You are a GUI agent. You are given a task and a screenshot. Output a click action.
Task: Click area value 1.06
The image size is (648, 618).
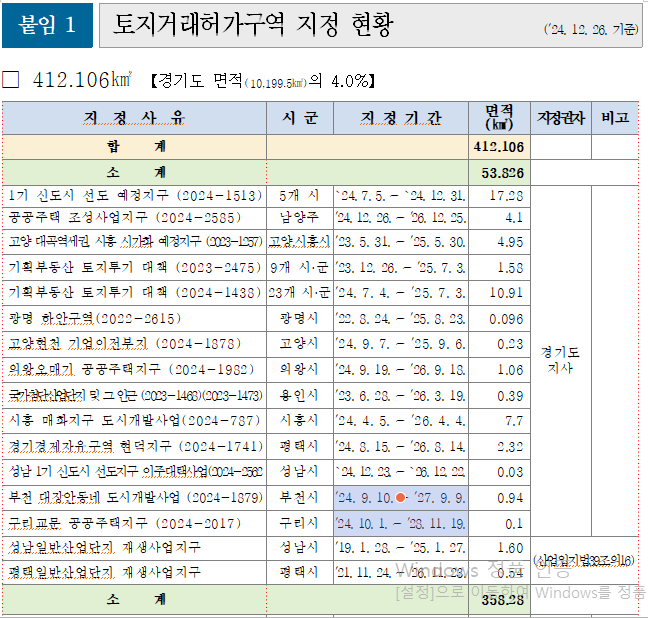[x=499, y=370]
